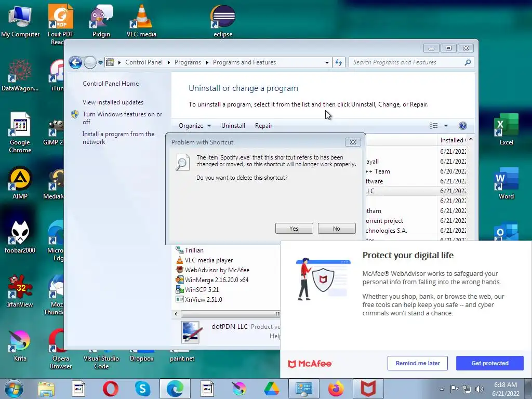Expand Control Panel breadcrumb arrow

(x=169, y=62)
